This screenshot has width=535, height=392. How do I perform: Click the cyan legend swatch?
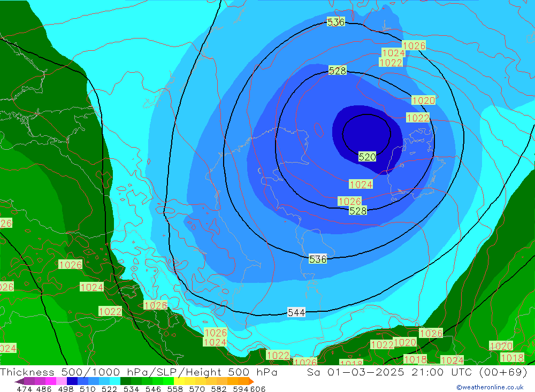click(114, 381)
